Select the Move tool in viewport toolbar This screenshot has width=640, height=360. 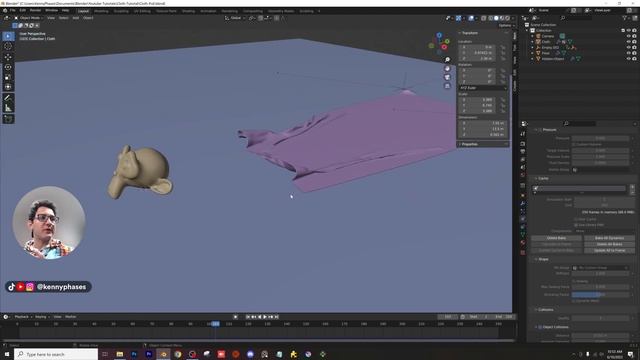(8, 57)
